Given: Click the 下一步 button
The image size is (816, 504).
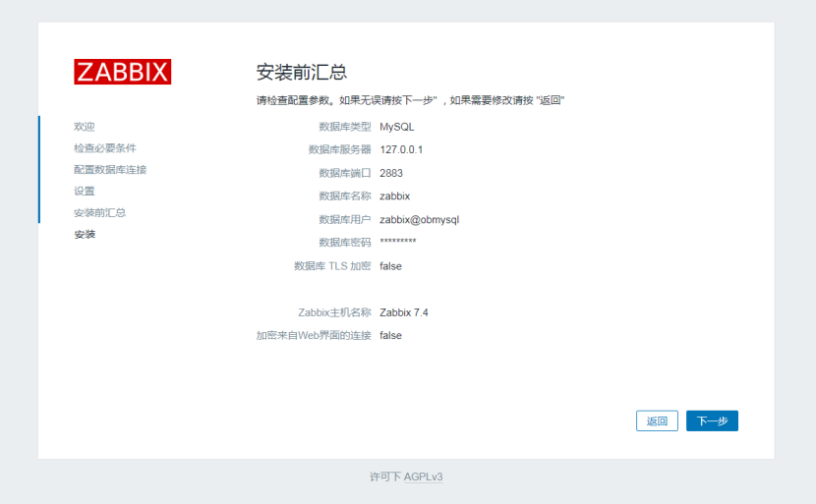Looking at the screenshot, I should pos(712,420).
